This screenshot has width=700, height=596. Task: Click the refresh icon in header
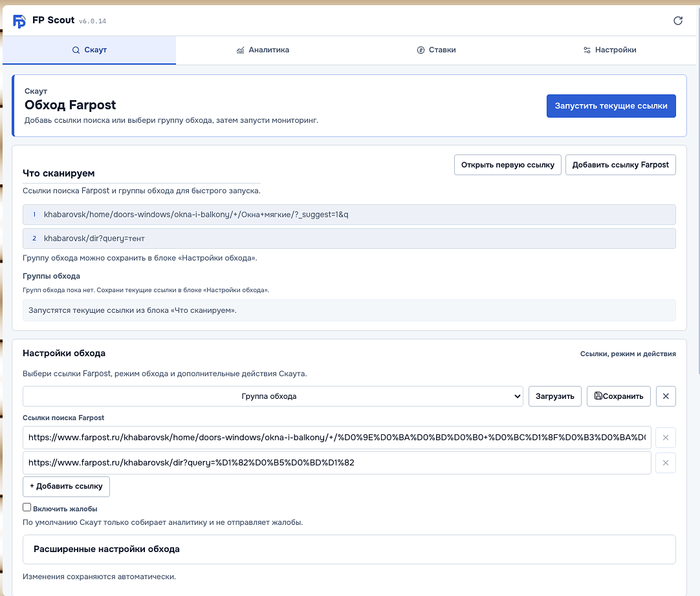677,21
